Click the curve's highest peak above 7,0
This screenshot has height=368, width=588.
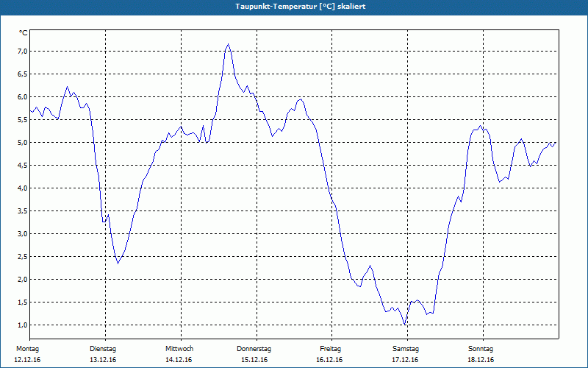[x=228, y=44]
